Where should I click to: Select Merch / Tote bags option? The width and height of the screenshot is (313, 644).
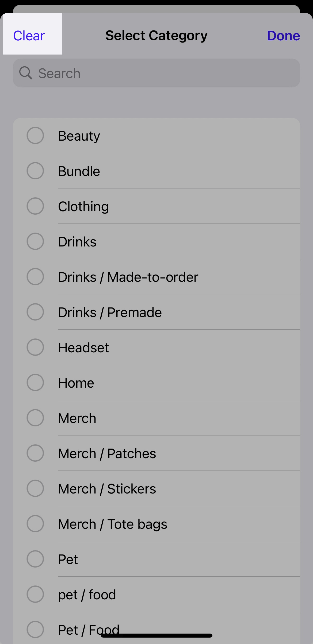[x=35, y=524]
